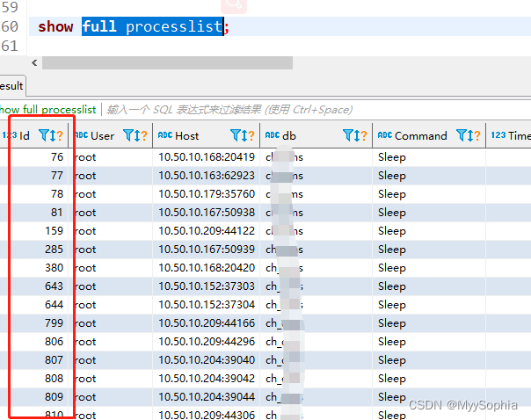531x420 pixels.
Task: Click the db column header
Action: pyautogui.click(x=316, y=135)
